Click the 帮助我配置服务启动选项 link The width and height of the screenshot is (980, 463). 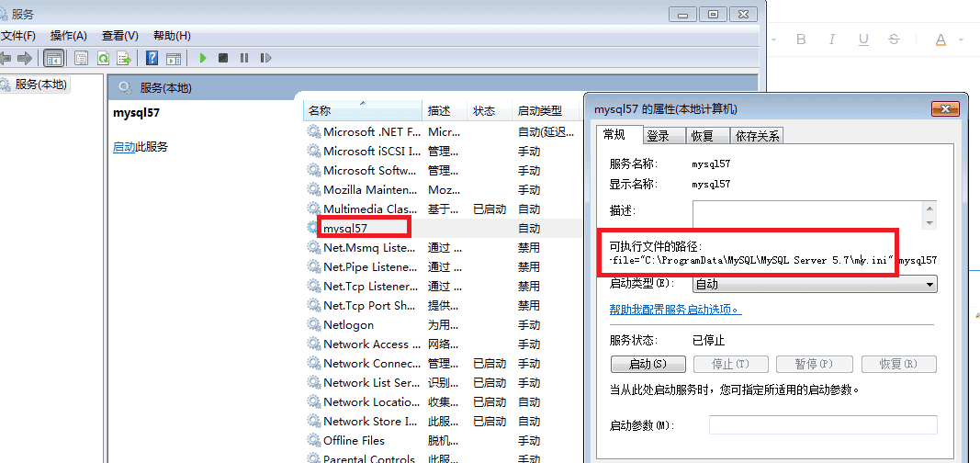675,310
